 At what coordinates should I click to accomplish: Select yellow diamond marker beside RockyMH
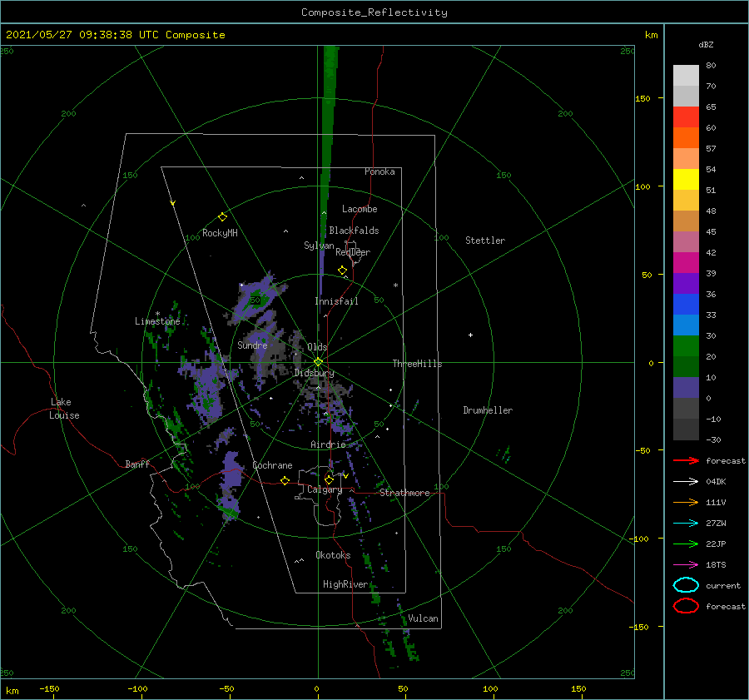222,217
